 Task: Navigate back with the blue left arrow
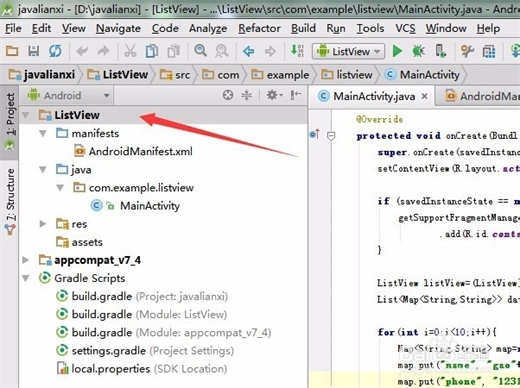248,51
